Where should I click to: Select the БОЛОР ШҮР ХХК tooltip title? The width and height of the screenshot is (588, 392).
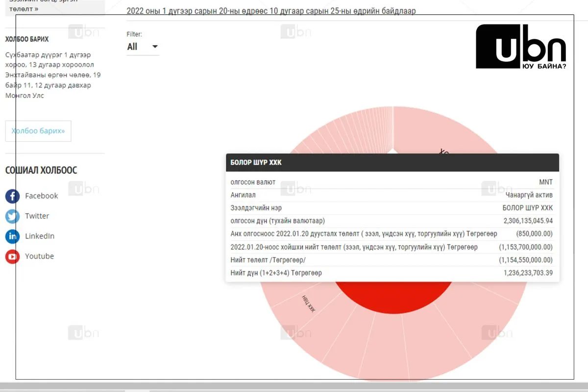[x=256, y=163]
